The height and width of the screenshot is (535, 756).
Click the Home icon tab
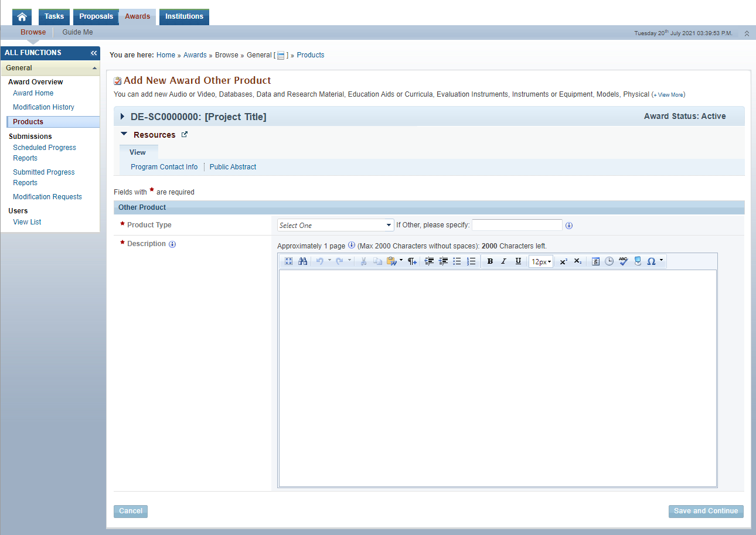(x=22, y=17)
